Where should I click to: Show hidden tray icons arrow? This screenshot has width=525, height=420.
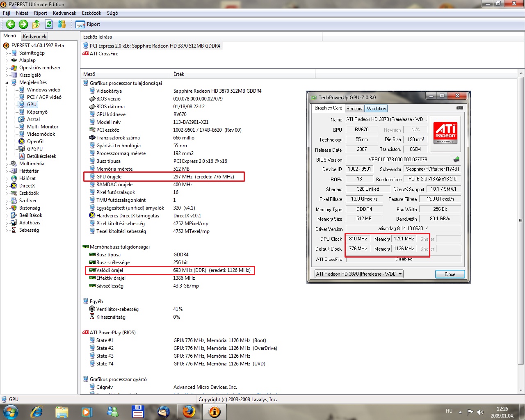(460, 412)
